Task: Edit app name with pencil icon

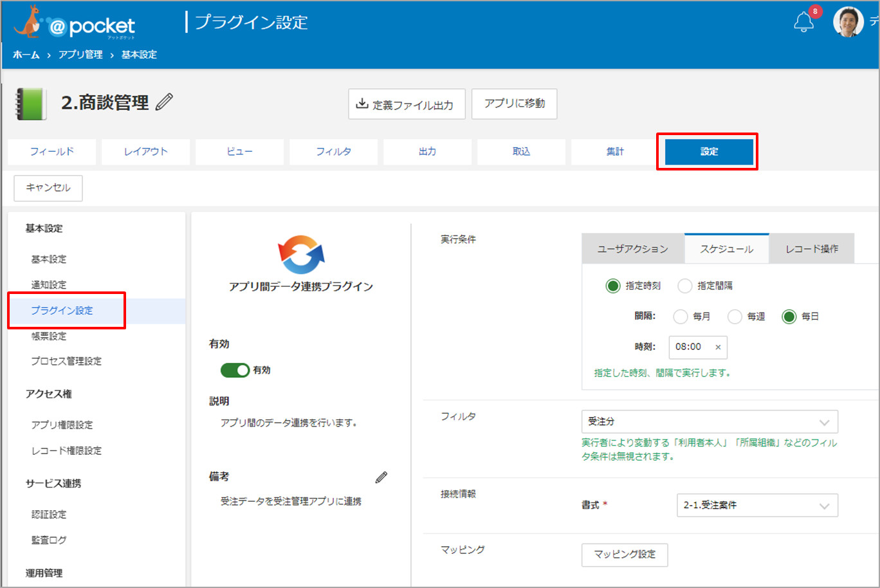Action: pos(165,102)
